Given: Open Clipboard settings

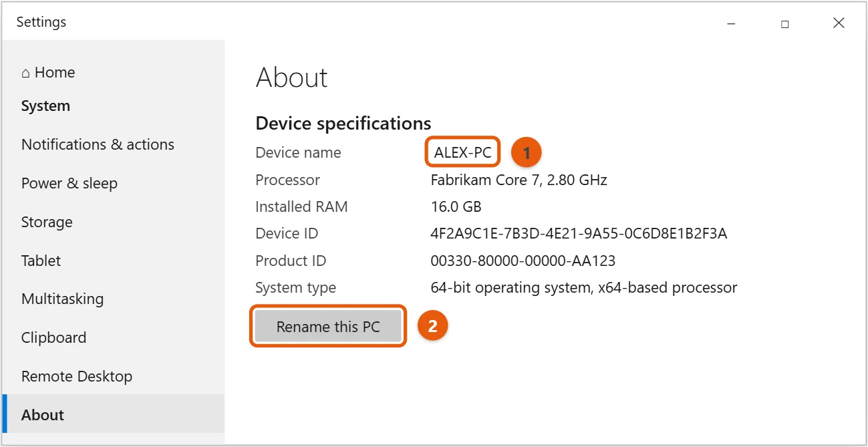Looking at the screenshot, I should click(53, 337).
